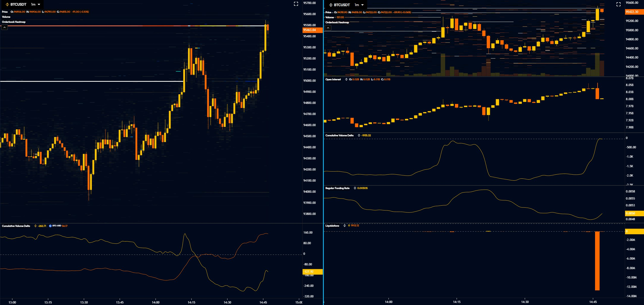Click the 14:15 label on left time axis

point(192,302)
